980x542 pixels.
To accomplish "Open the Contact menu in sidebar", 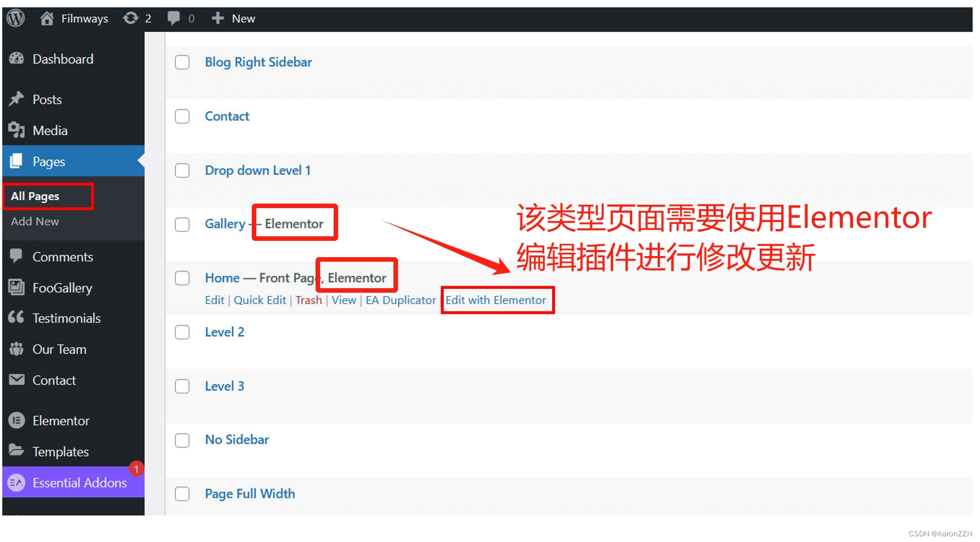I will tap(73, 380).
